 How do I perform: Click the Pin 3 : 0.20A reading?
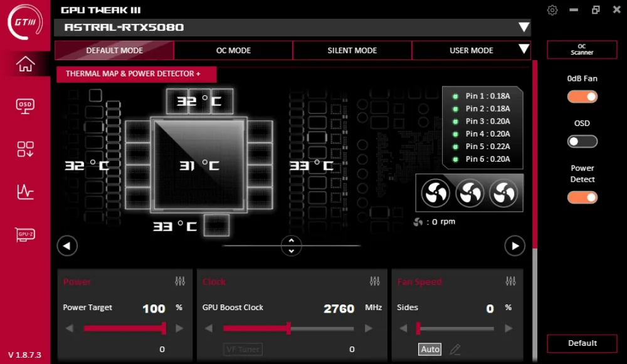487,121
